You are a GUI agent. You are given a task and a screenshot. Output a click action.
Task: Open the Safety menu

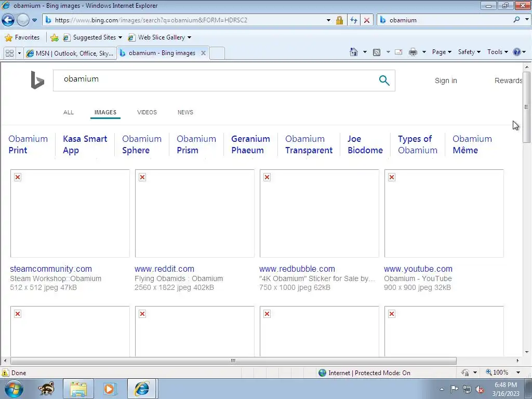coord(469,52)
